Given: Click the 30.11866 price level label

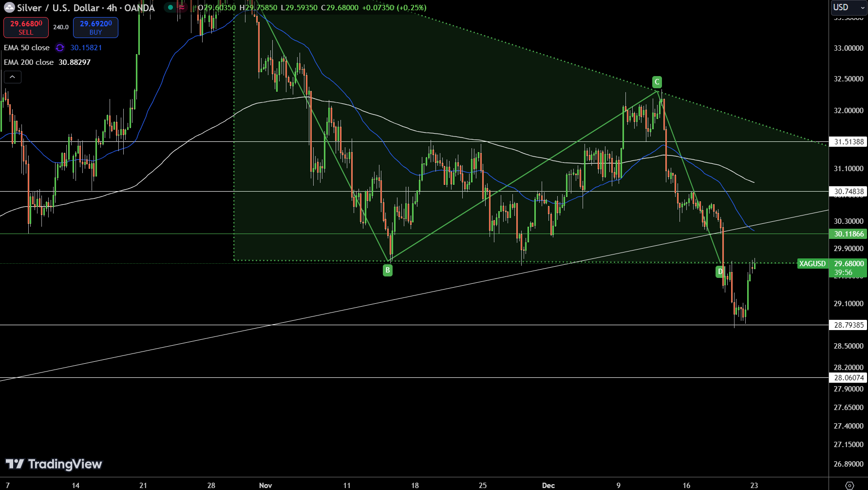Looking at the screenshot, I should (849, 234).
